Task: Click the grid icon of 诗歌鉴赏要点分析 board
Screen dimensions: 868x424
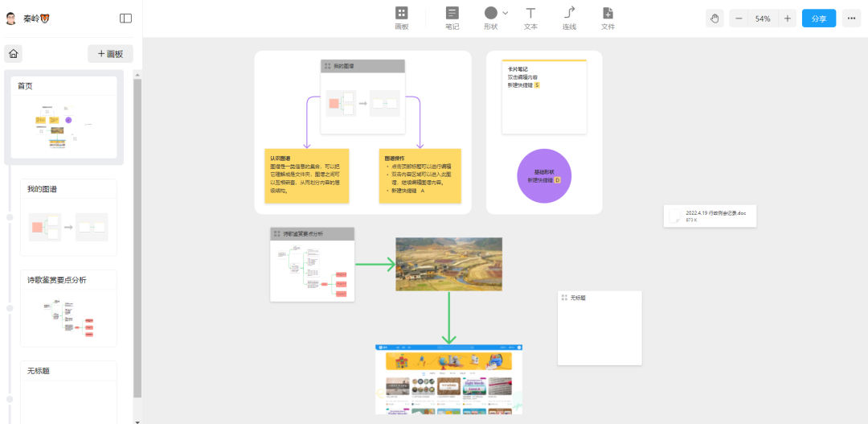Action: [x=276, y=234]
